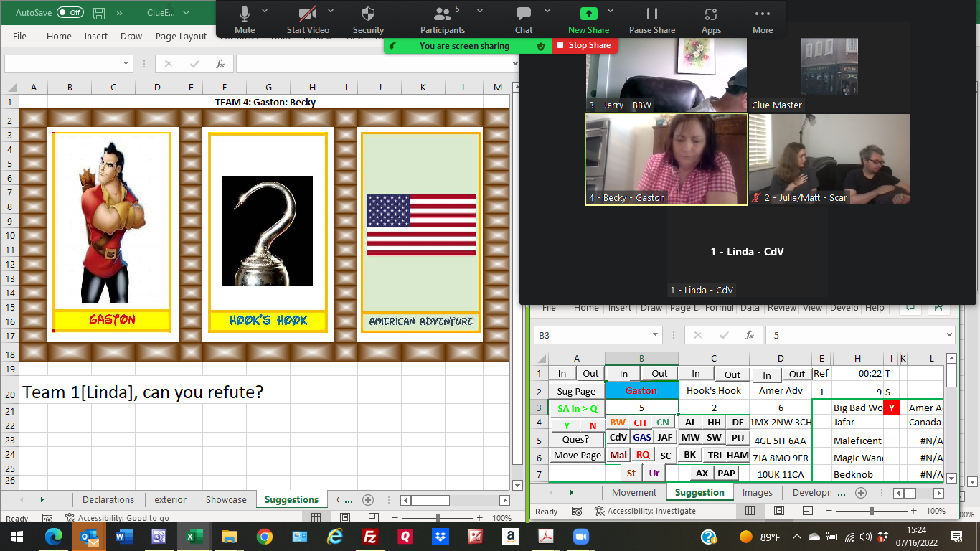
Task: Click the red N button in right Excel window
Action: [593, 425]
